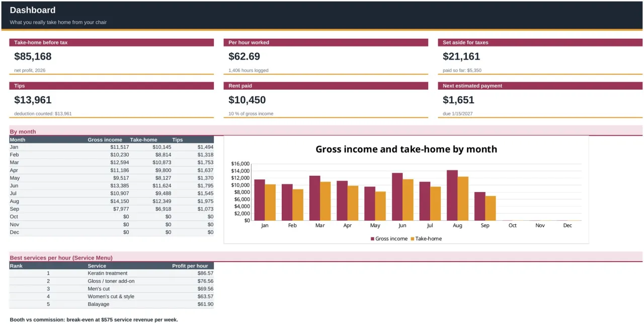Click Mar gross income $12,594
Viewport: 644px width, 324px height.
pos(120,163)
